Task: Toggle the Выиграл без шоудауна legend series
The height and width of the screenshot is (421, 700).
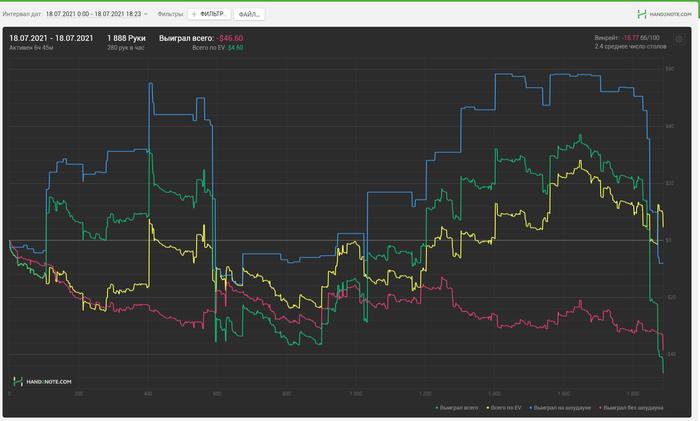Action: (631, 408)
